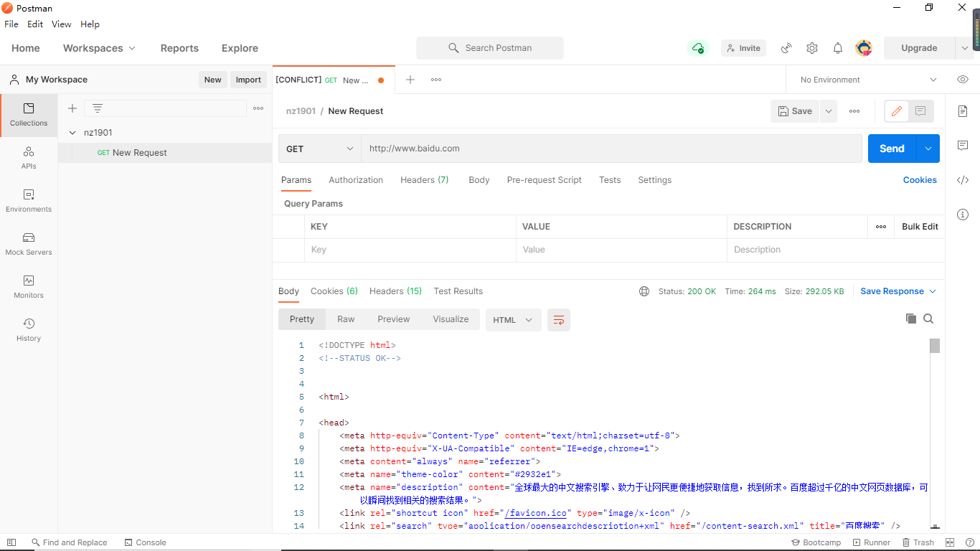980x551 pixels.
Task: Open the Cookies link
Action: pyautogui.click(x=920, y=180)
